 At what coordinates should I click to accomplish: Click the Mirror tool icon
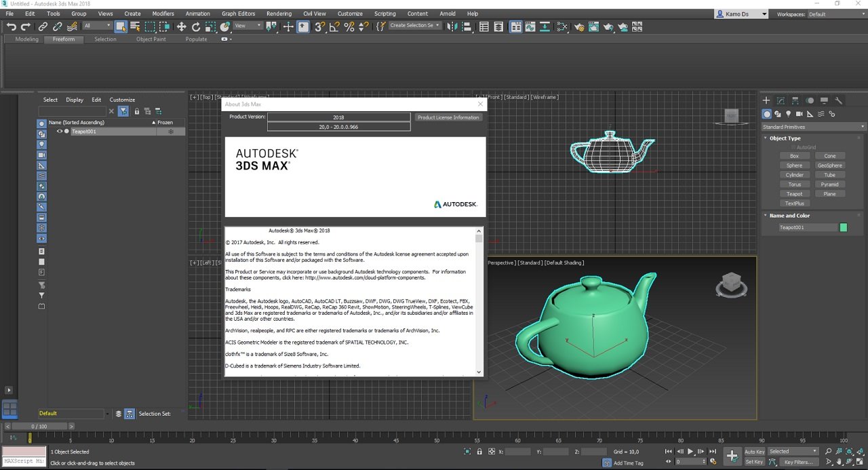coord(454,27)
